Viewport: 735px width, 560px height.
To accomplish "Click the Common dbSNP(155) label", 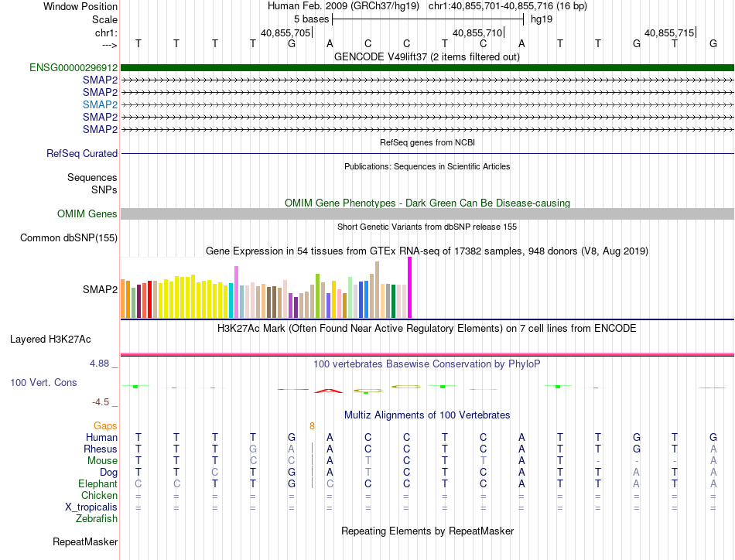I will click(x=68, y=237).
